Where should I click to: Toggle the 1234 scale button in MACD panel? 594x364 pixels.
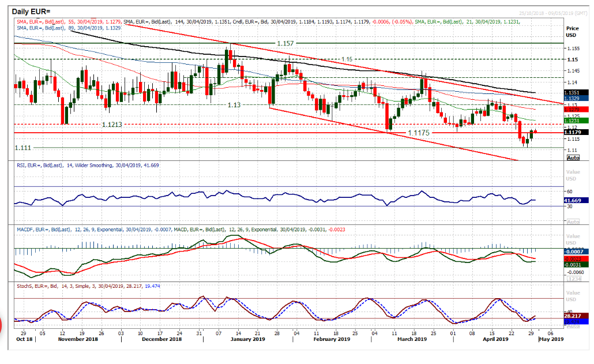[x=573, y=279]
